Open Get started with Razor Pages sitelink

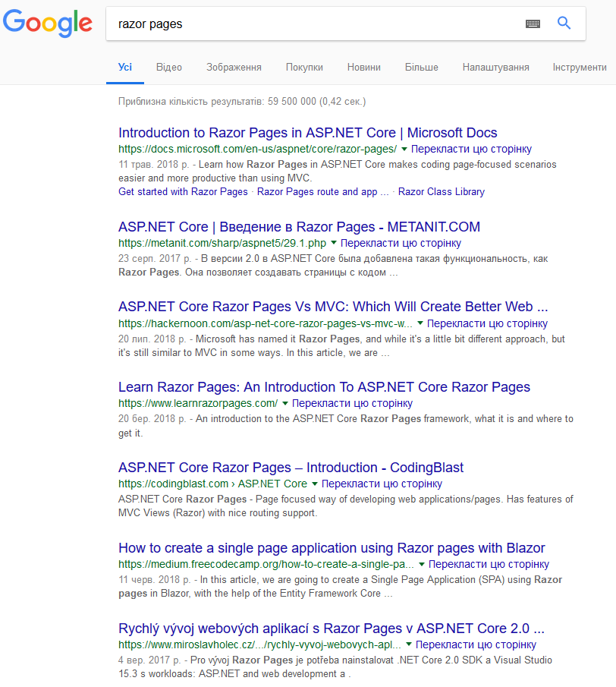point(183,191)
